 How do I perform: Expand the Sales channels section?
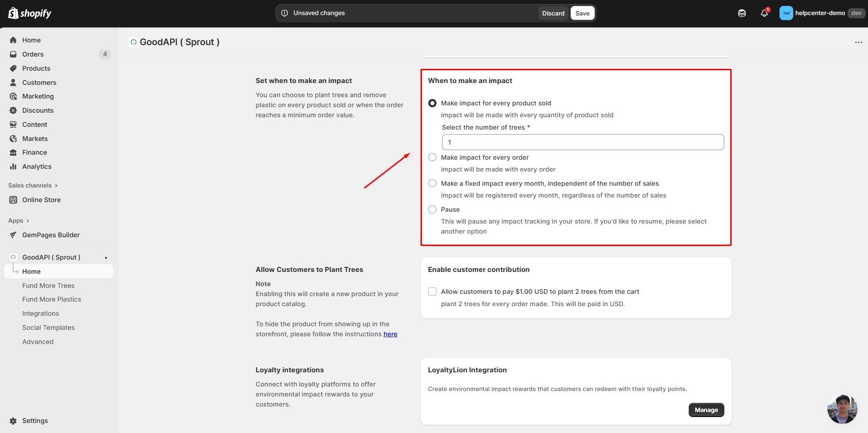click(33, 186)
